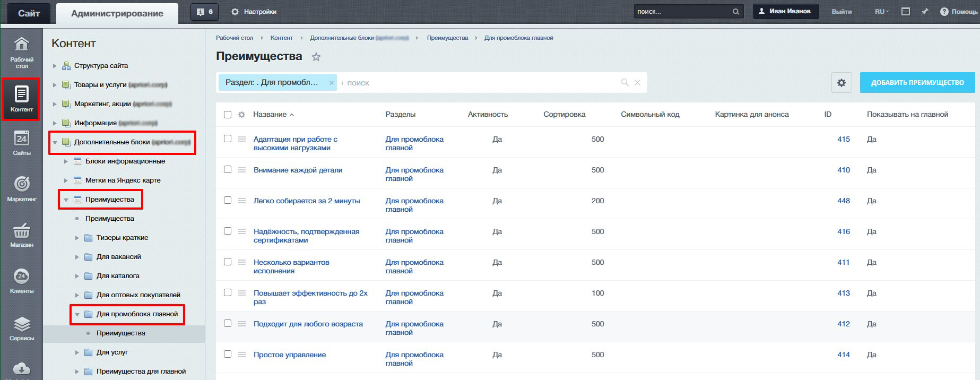980x380 pixels.
Task: Open notifications counter showing 6
Action: [204, 12]
